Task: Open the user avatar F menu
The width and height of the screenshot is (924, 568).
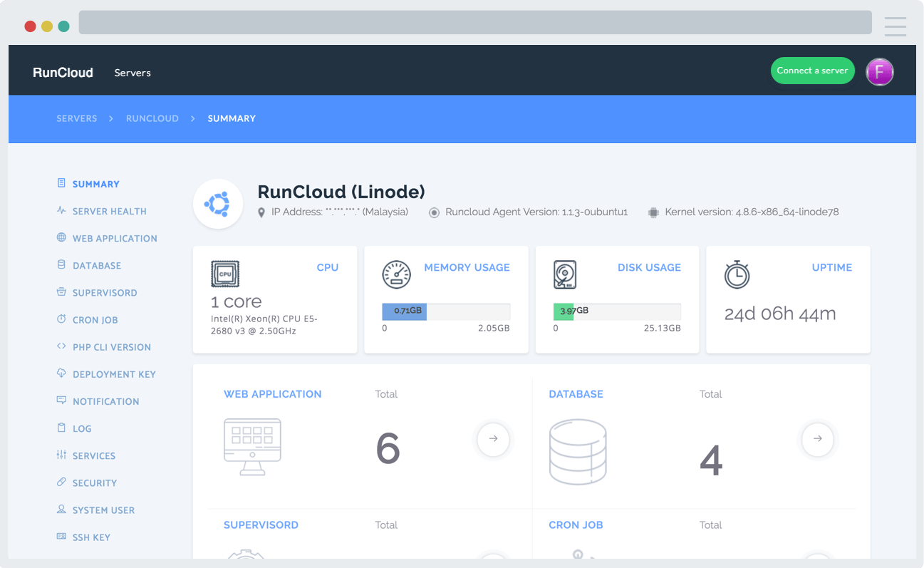Action: tap(880, 72)
